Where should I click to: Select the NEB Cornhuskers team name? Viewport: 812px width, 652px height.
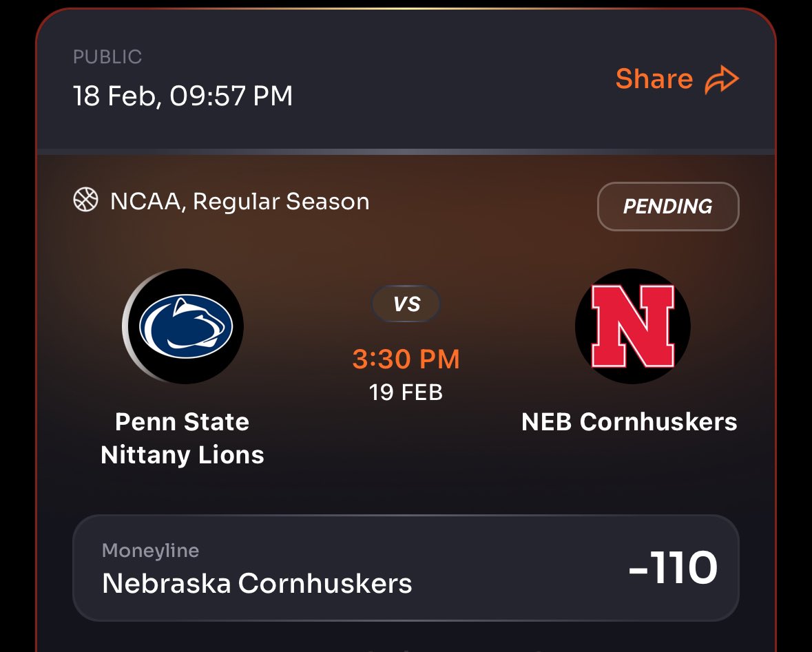coord(629,421)
